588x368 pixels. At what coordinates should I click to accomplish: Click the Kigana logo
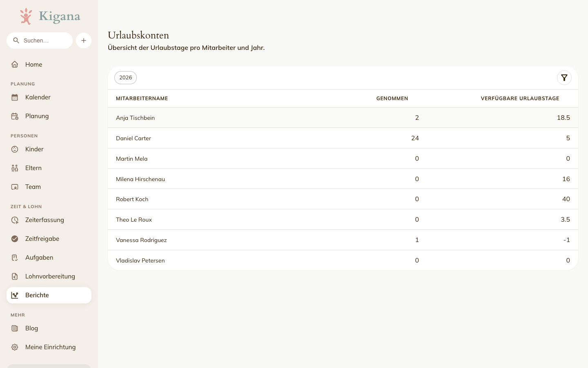coord(50,16)
